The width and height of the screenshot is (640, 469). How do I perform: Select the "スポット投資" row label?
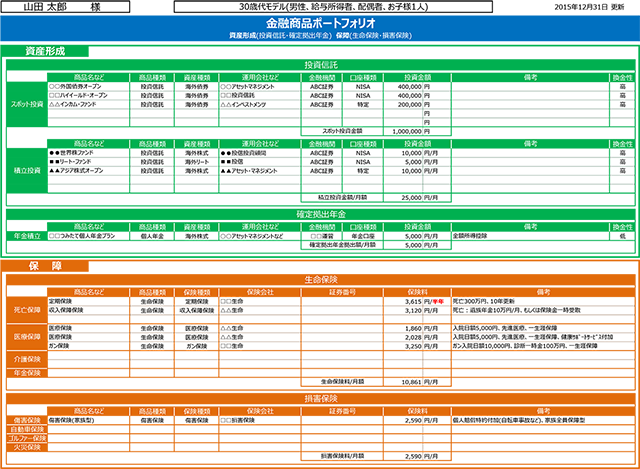27,104
